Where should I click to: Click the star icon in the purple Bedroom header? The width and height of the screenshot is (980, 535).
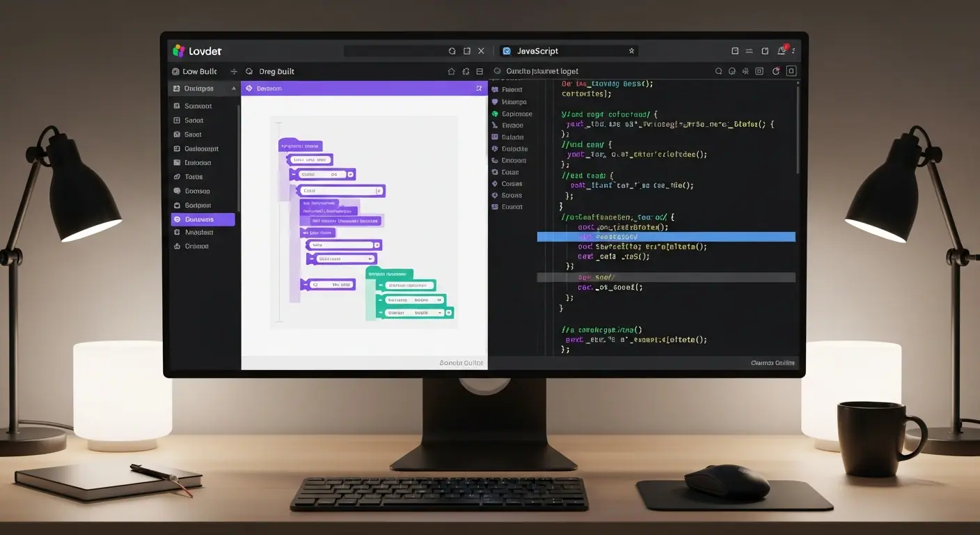[x=480, y=88]
